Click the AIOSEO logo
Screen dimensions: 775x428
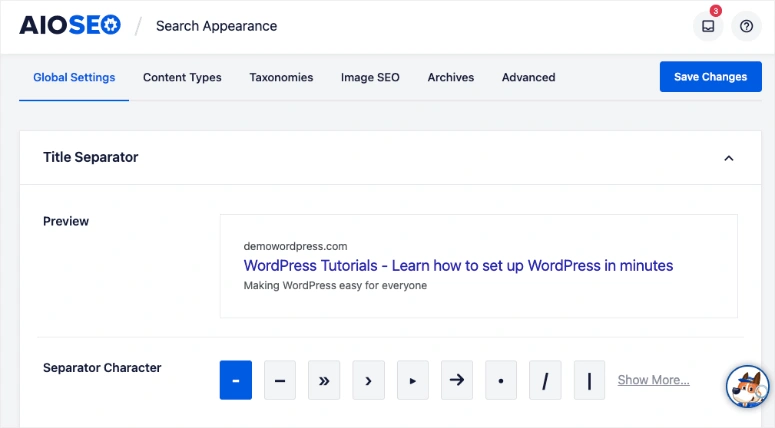70,26
